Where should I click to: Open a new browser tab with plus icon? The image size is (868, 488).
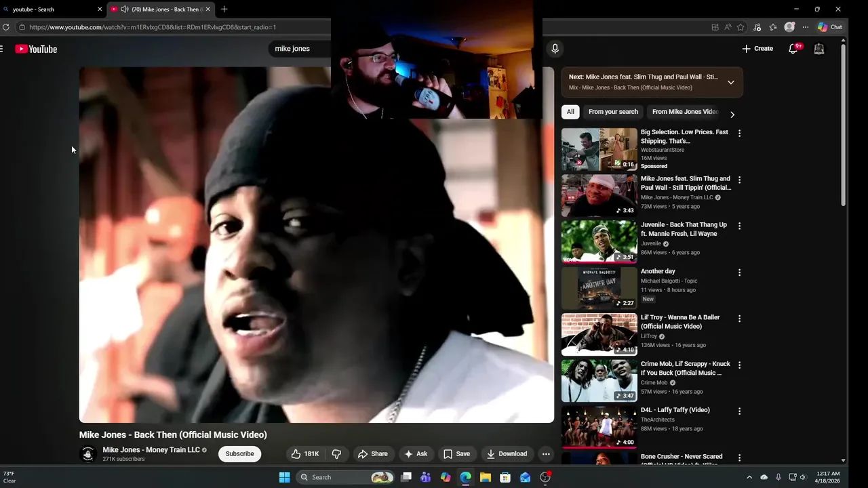pyautogui.click(x=224, y=9)
